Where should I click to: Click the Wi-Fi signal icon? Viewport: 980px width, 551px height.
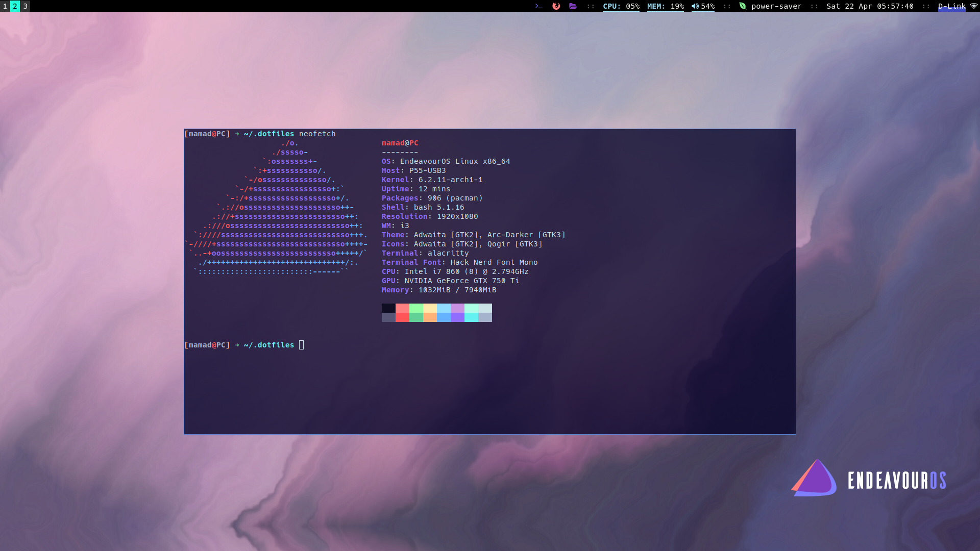click(x=973, y=6)
